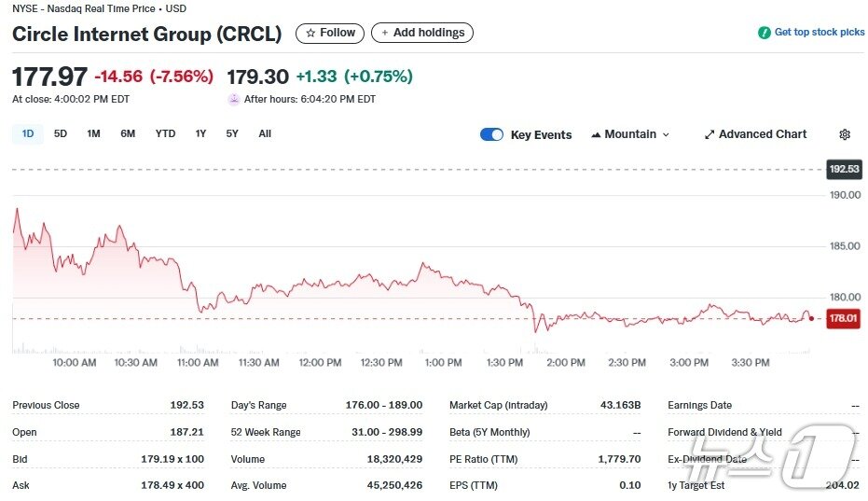Open chart settings gear icon
The height and width of the screenshot is (501, 868).
845,134
